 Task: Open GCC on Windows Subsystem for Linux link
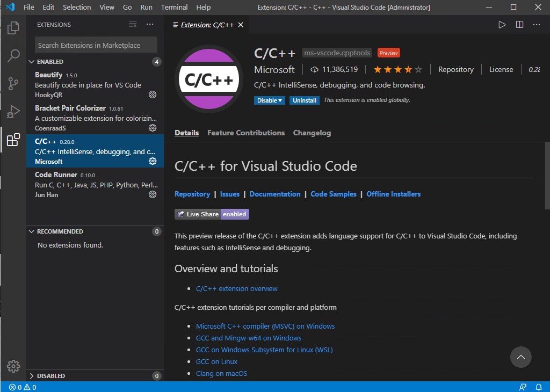click(x=264, y=350)
